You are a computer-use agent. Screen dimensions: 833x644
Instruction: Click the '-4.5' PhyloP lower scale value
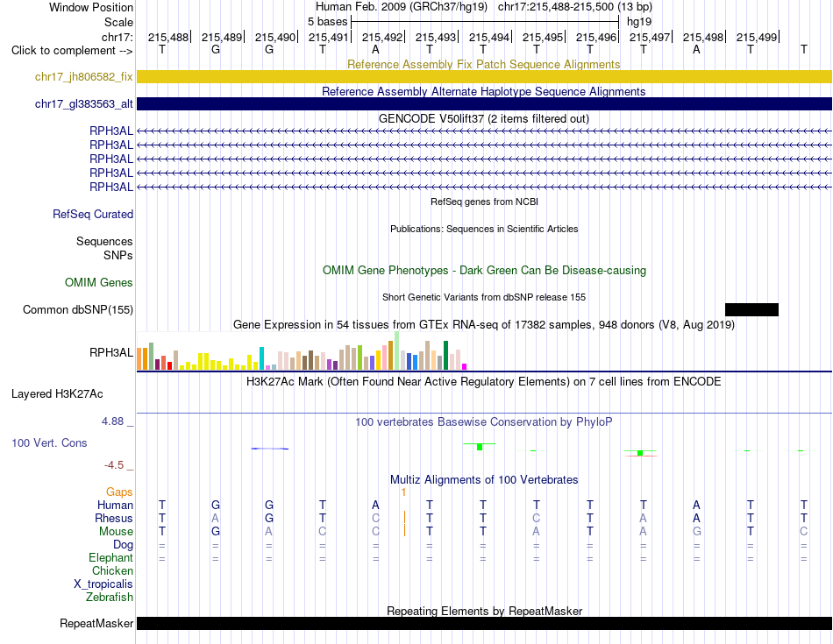(114, 465)
